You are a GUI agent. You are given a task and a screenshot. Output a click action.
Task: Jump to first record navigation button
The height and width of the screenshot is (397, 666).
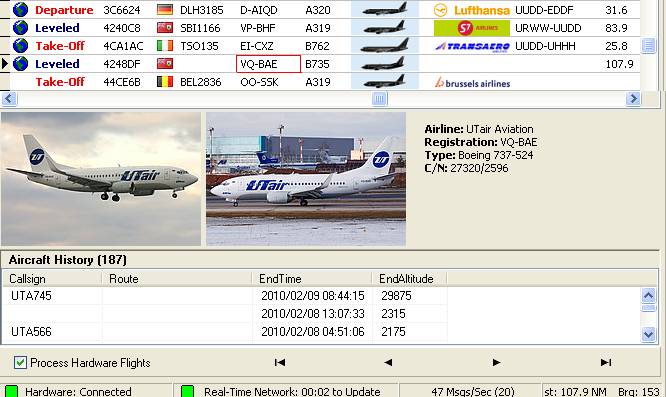[279, 362]
